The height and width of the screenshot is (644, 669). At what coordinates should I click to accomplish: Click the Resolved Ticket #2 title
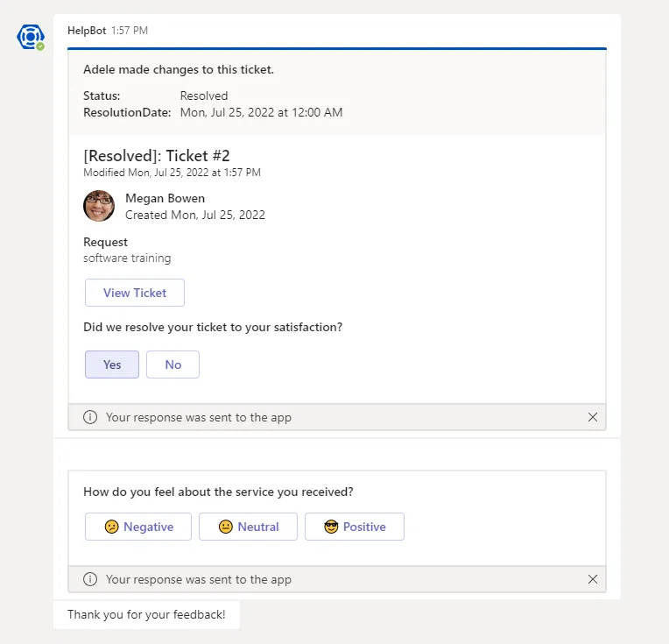pyautogui.click(x=157, y=155)
